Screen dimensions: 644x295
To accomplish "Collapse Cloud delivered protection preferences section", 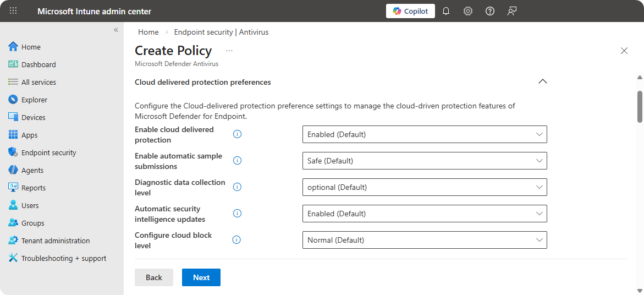I will [x=542, y=81].
